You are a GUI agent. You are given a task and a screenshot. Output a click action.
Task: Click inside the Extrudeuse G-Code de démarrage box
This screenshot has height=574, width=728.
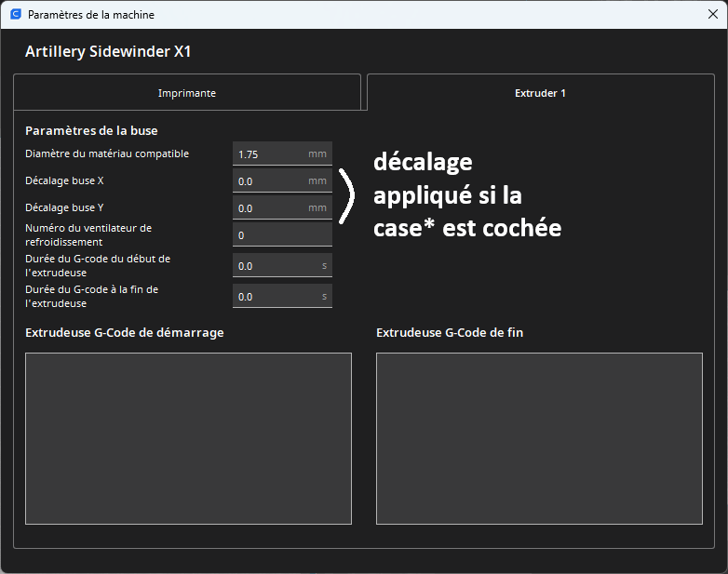pos(188,438)
